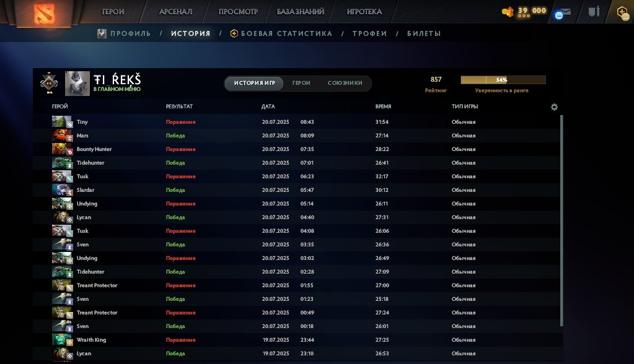The width and height of the screenshot is (634, 364).
Task: Click the 857 rating value
Action: point(436,80)
